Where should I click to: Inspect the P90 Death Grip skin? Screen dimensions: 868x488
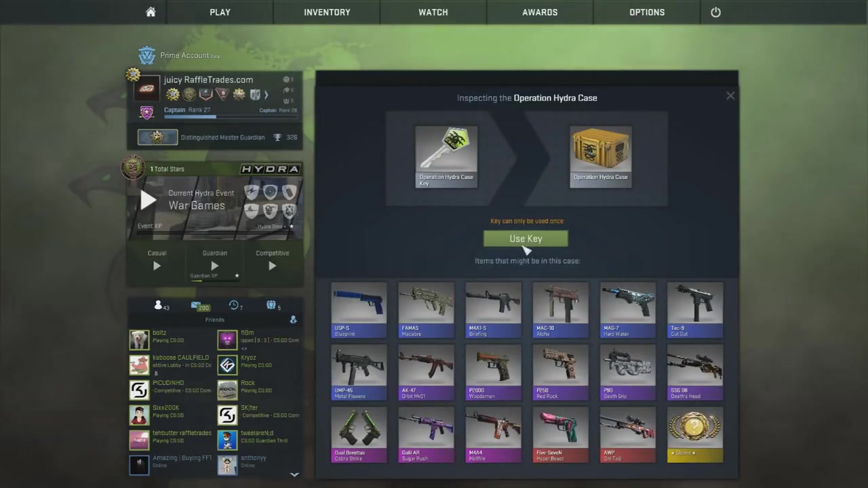[x=628, y=372]
